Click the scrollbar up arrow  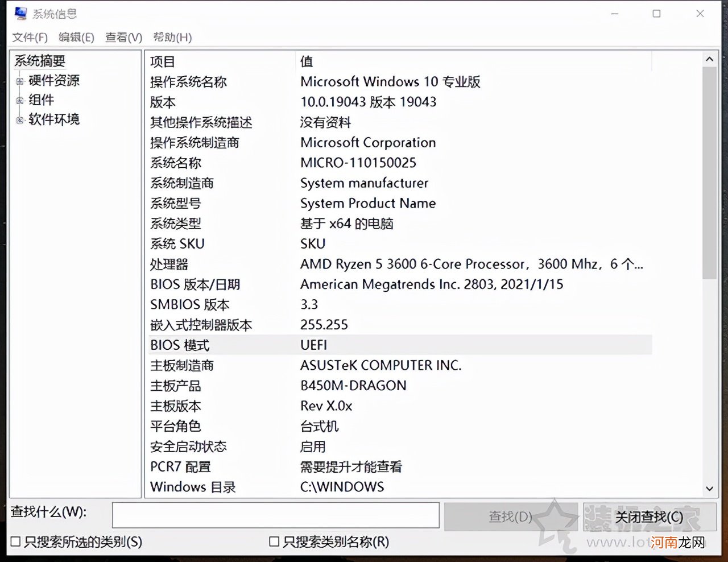click(709, 59)
